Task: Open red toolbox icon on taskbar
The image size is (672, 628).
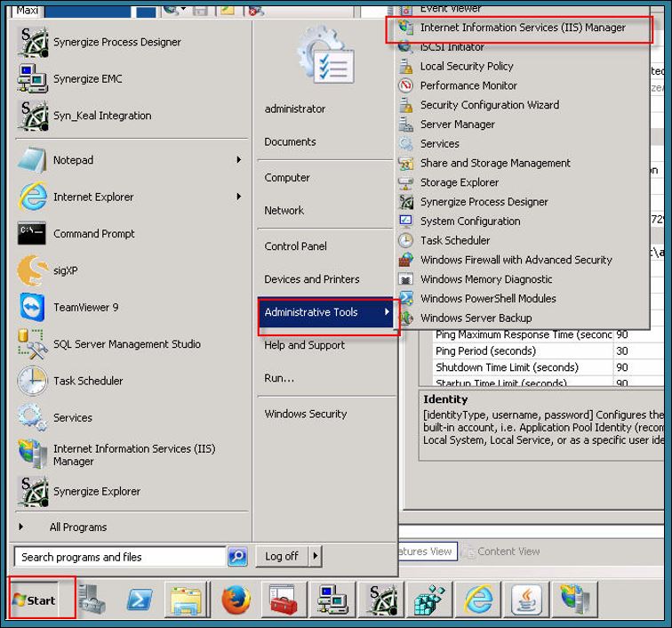Action: coord(284,600)
